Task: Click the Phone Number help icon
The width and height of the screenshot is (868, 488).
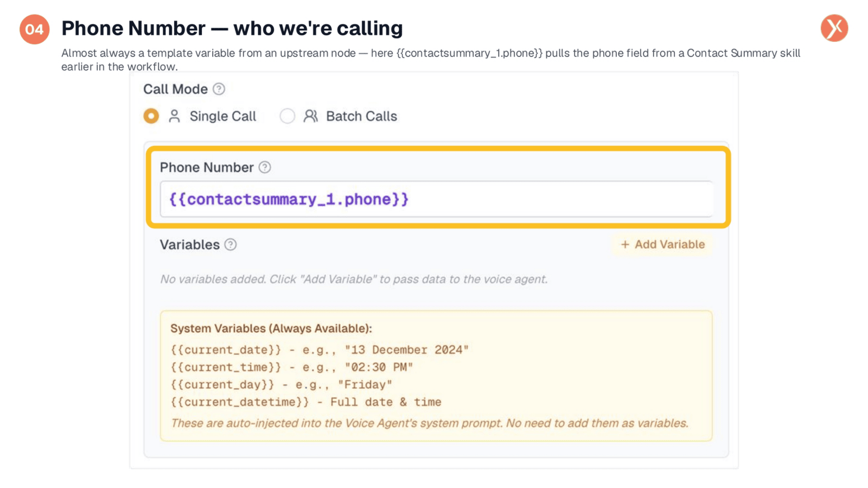Action: coord(265,167)
